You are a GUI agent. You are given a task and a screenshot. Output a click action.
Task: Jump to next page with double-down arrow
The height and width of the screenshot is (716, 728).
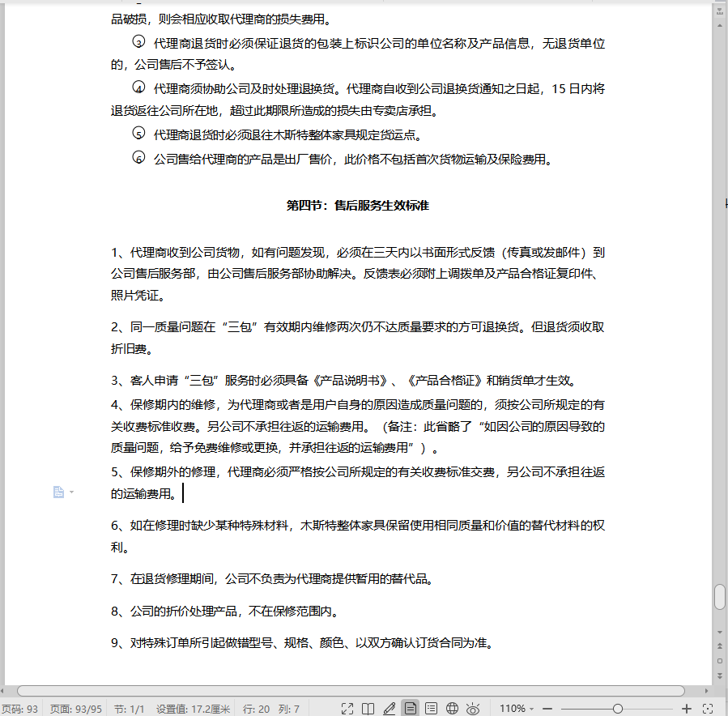click(719, 674)
